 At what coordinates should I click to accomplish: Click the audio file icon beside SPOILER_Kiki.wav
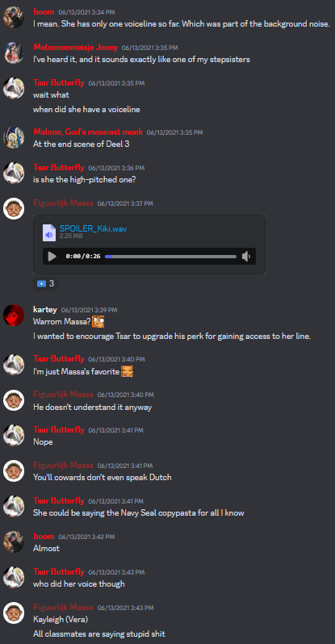49,232
